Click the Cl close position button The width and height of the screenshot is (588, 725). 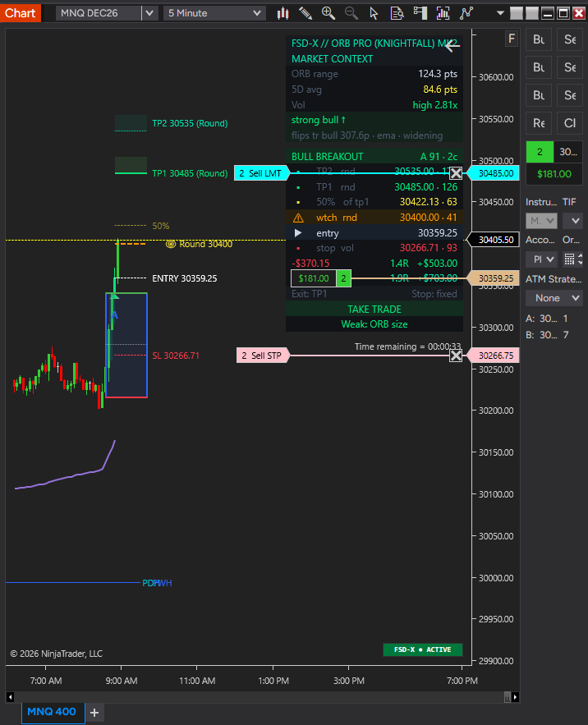(569, 123)
